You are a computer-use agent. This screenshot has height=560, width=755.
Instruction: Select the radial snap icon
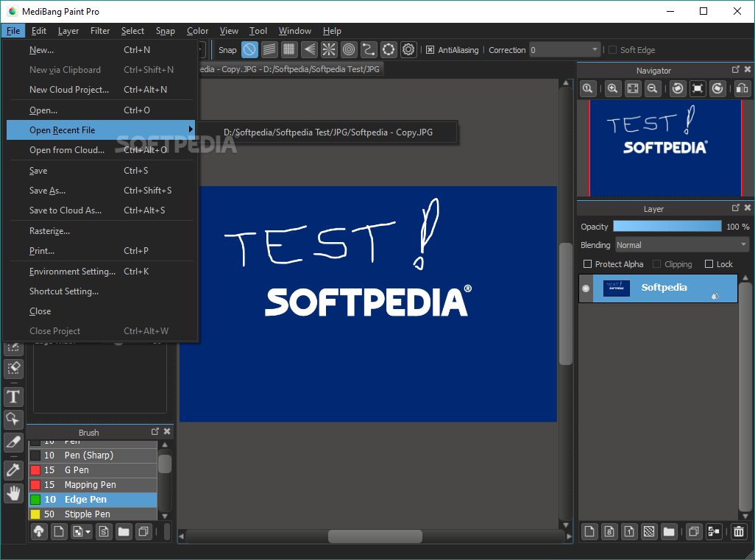pyautogui.click(x=329, y=49)
